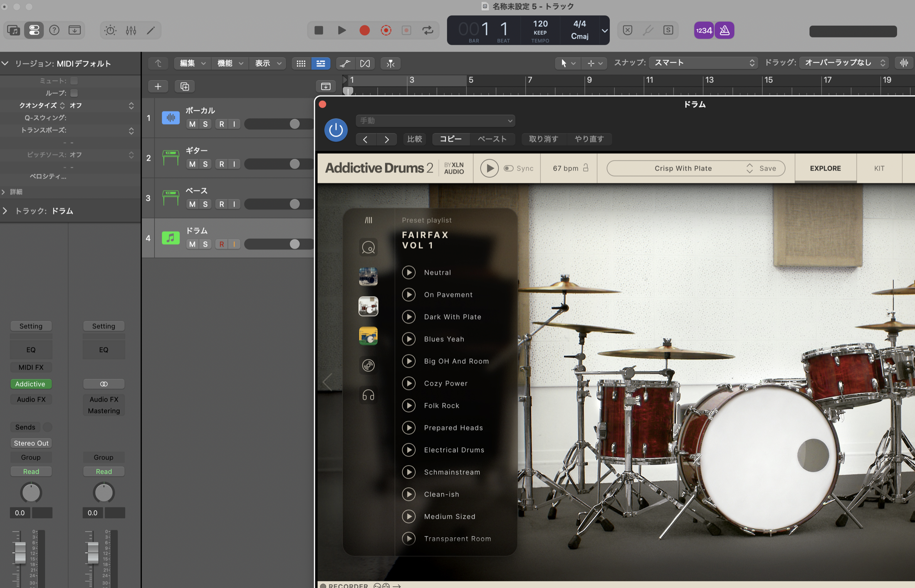The width and height of the screenshot is (915, 588).
Task: Select the list view icon in tracks toolbar
Action: click(x=321, y=63)
